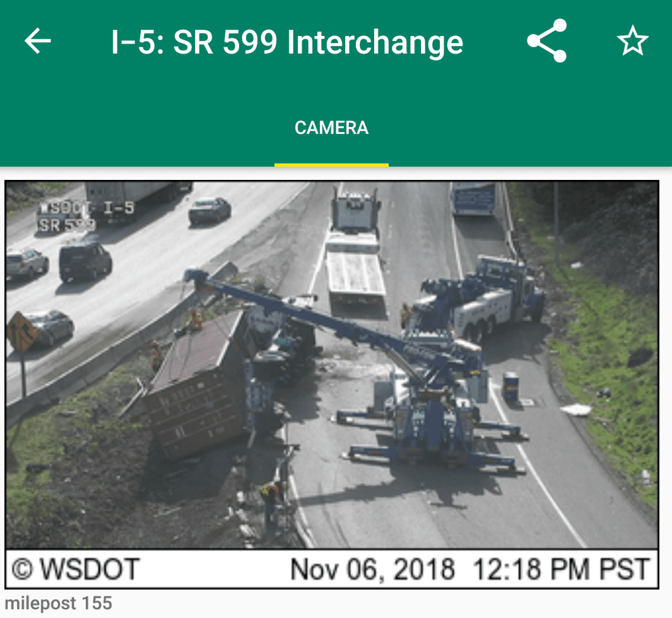Click the I-5: SR 599 Interchange title
The image size is (672, 618).
point(287,42)
